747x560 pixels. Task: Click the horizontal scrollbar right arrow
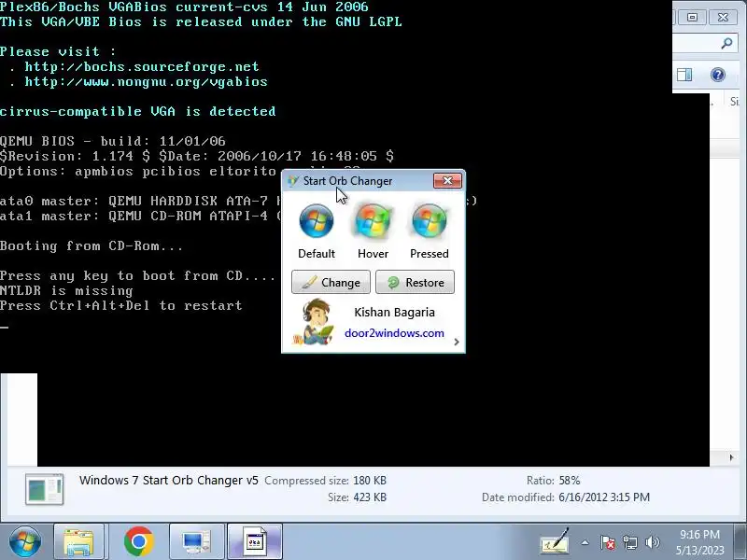coord(731,457)
